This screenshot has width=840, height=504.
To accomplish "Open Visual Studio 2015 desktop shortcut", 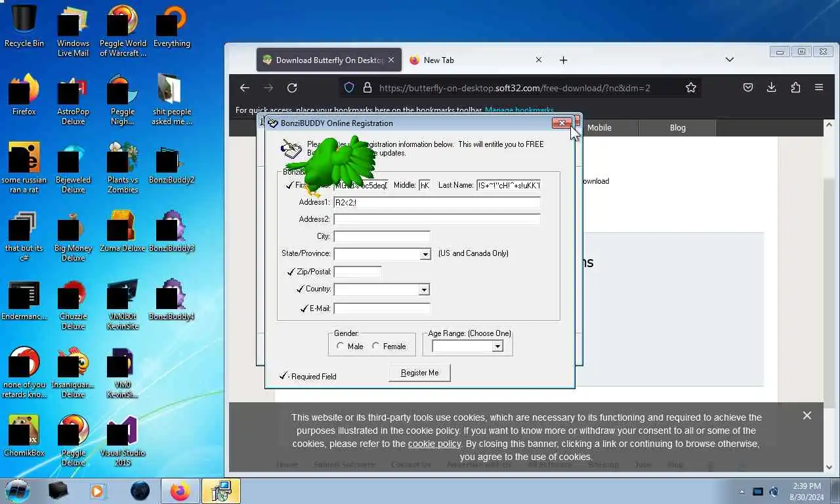I will pyautogui.click(x=123, y=440).
